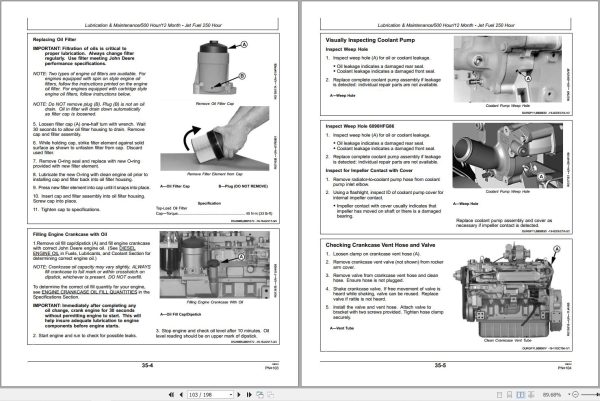The height and width of the screenshot is (401, 600).
Task: Open ENGINE CRANKCASE OIL FILL QUANTITIES link
Action: (x=89, y=292)
